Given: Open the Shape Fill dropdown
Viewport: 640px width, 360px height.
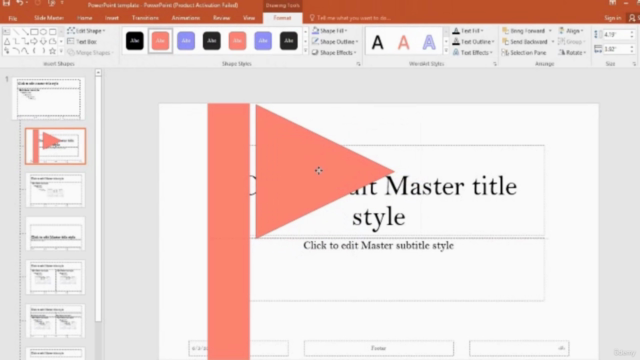Looking at the screenshot, I should tap(330, 31).
